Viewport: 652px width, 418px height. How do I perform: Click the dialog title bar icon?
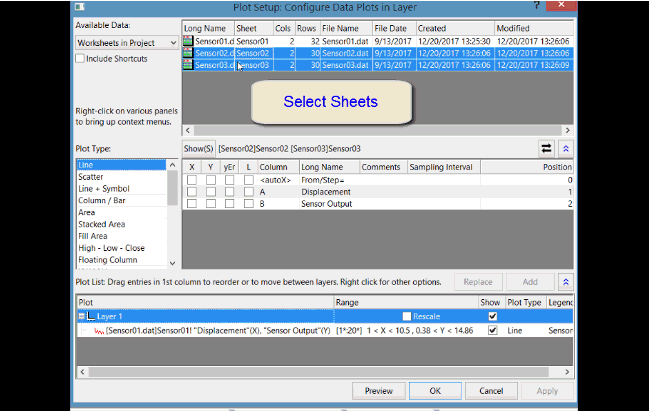80,7
